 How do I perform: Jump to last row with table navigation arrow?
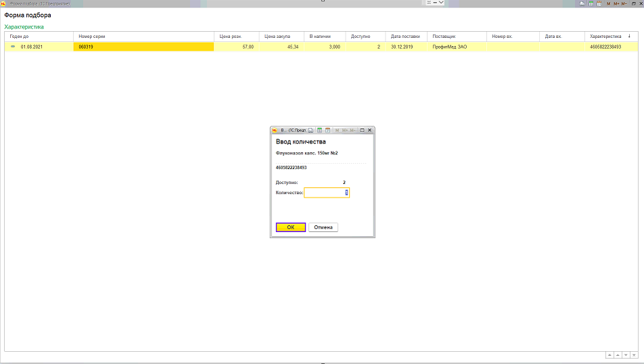[634, 355]
